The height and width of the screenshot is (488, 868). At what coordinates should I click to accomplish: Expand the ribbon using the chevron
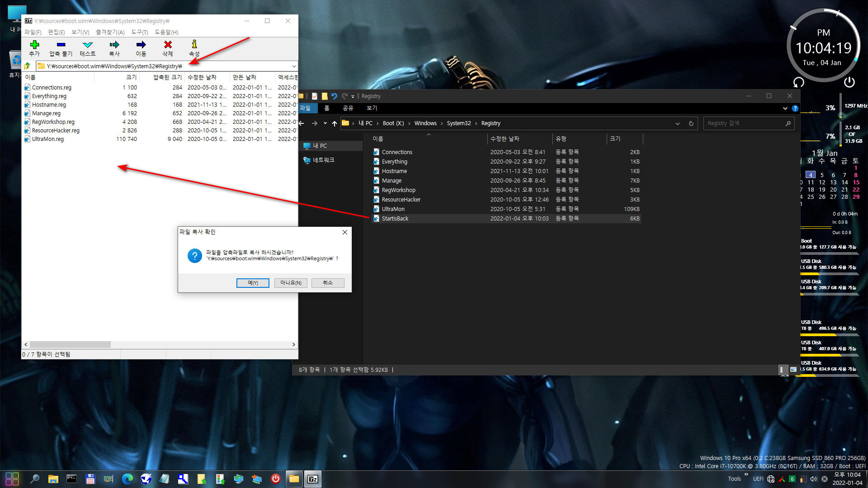[x=785, y=108]
